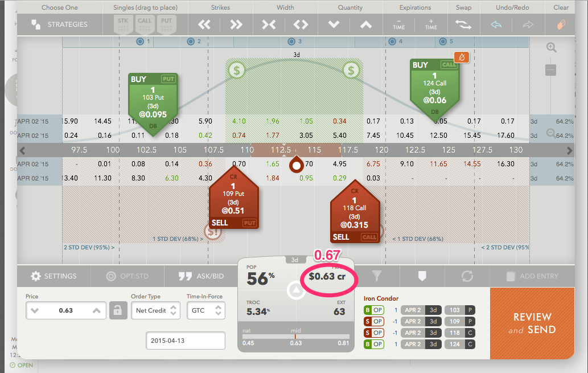
Task: Raise the price with up chevron
Action: point(96,311)
